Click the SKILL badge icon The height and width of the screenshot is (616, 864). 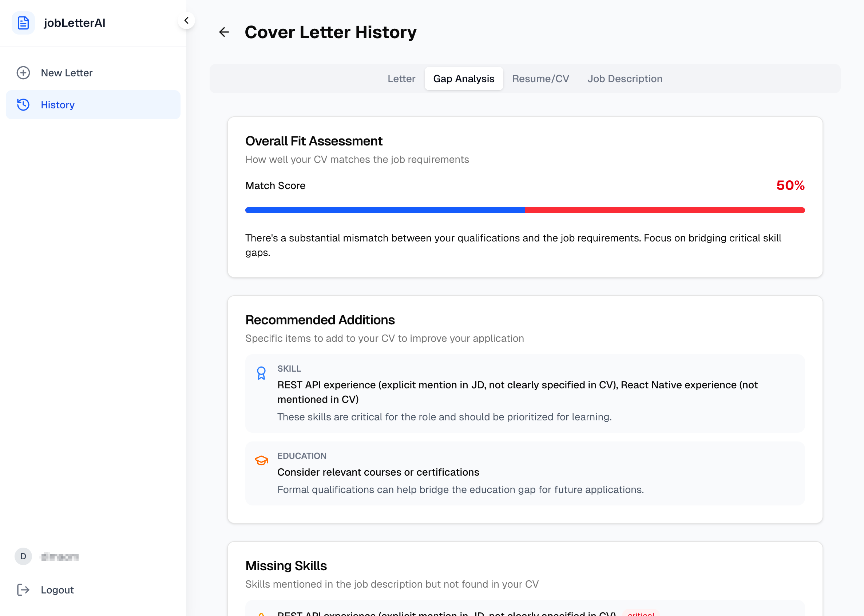(x=261, y=373)
